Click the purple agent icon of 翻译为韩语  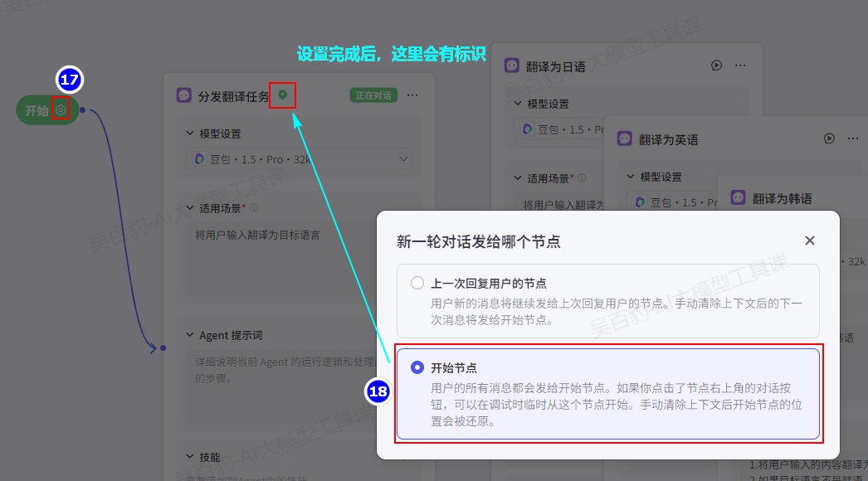point(738,197)
